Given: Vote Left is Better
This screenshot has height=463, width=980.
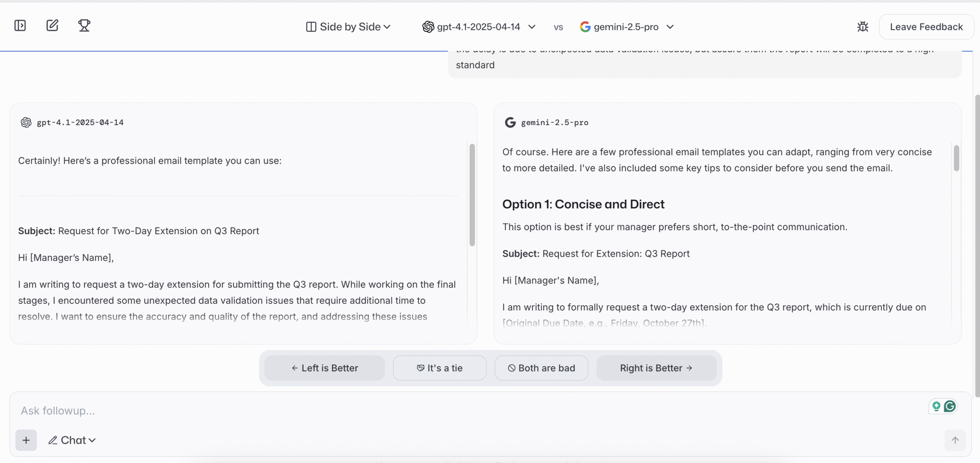Looking at the screenshot, I should (x=325, y=368).
